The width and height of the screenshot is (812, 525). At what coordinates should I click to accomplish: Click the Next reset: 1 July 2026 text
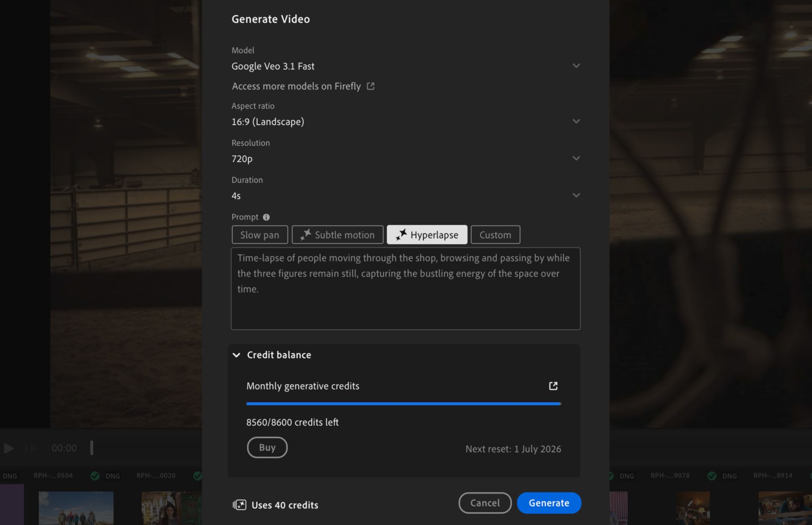(x=513, y=449)
